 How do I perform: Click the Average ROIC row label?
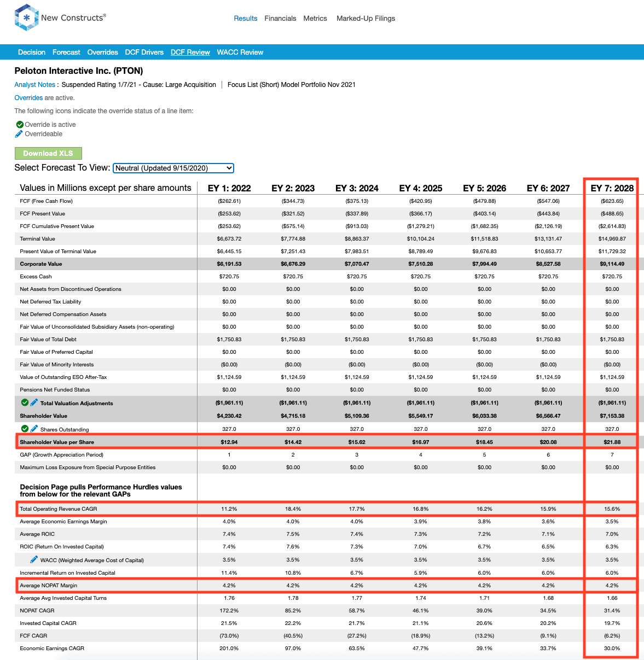tap(37, 534)
